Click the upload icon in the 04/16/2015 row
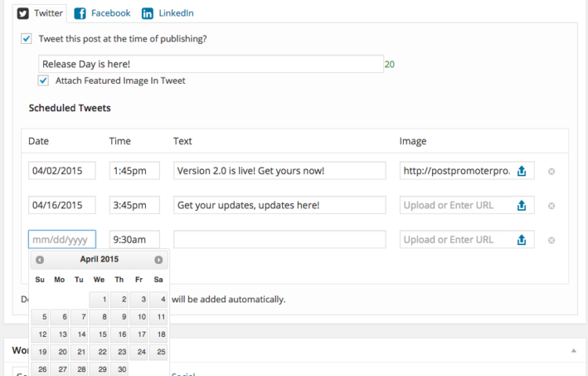This screenshot has width=588, height=376. point(521,205)
